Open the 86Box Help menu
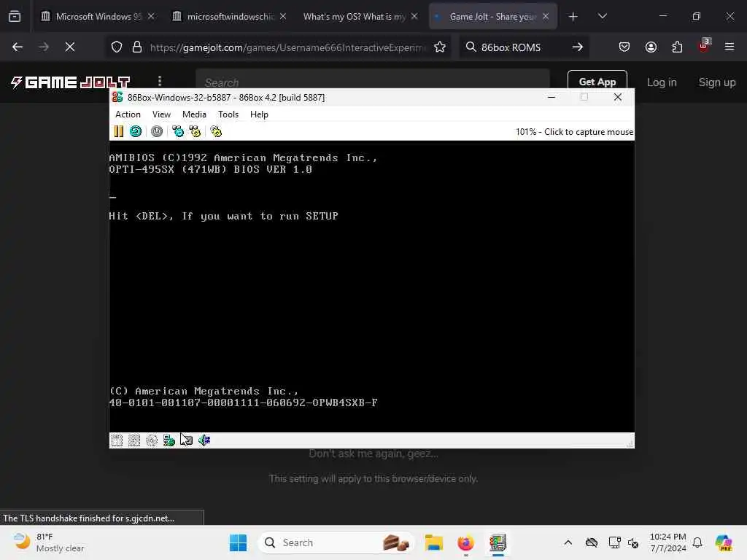The image size is (747, 560). [259, 114]
